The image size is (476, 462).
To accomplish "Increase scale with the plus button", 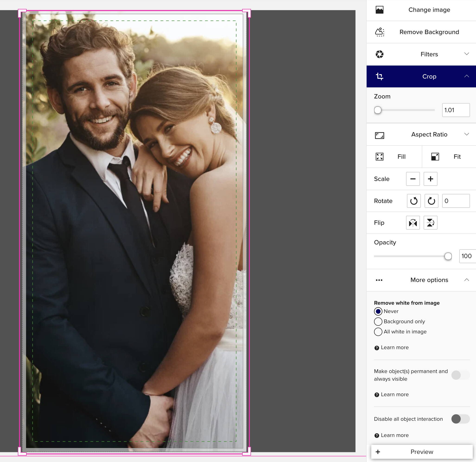I will [x=430, y=179].
